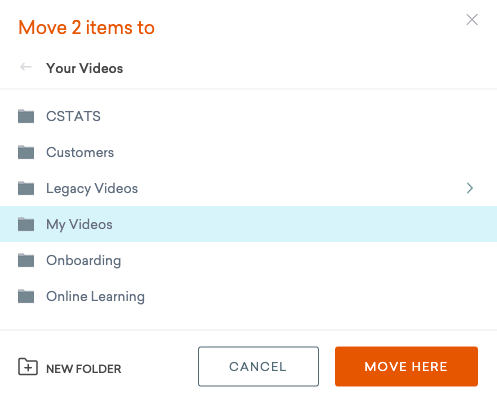Click the CSTATS folder icon
This screenshot has height=399, width=497.
[x=26, y=116]
